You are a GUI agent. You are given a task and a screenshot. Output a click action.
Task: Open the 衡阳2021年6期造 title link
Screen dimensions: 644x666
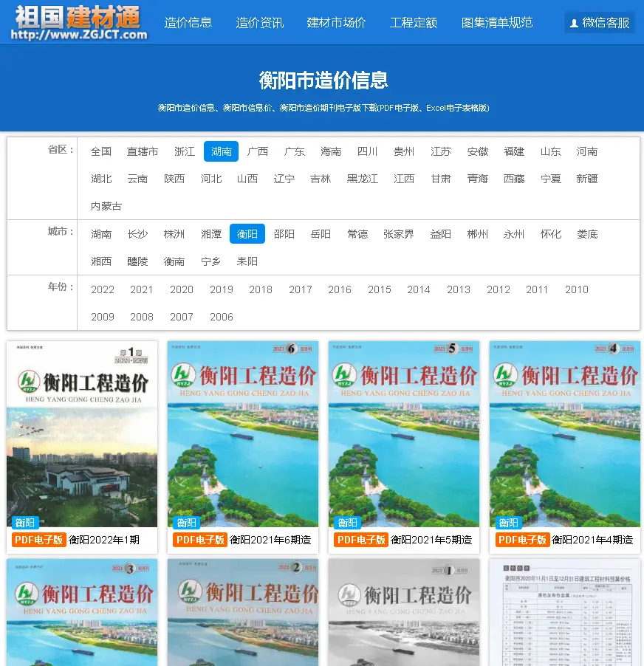coord(270,540)
